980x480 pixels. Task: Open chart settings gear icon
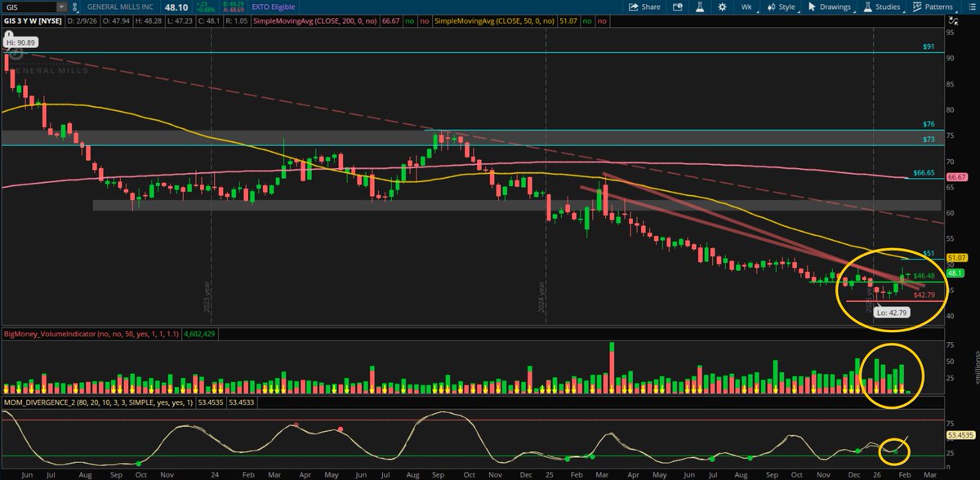click(722, 7)
